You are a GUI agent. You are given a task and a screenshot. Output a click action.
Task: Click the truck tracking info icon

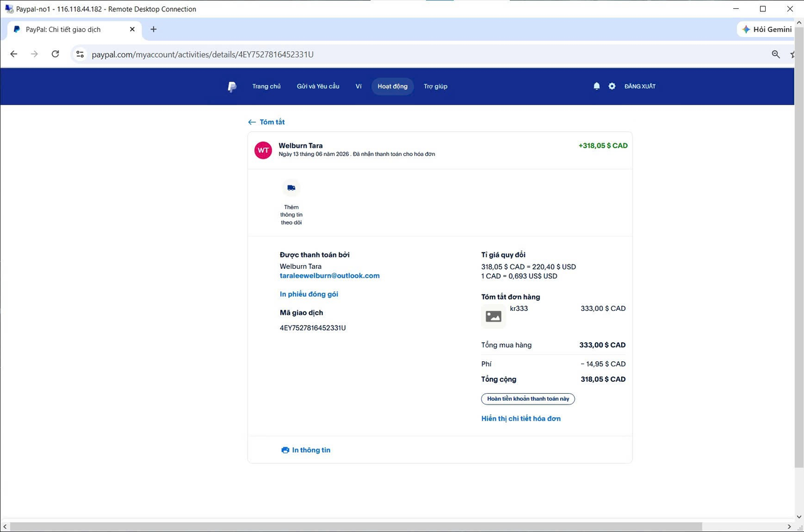[x=291, y=188]
